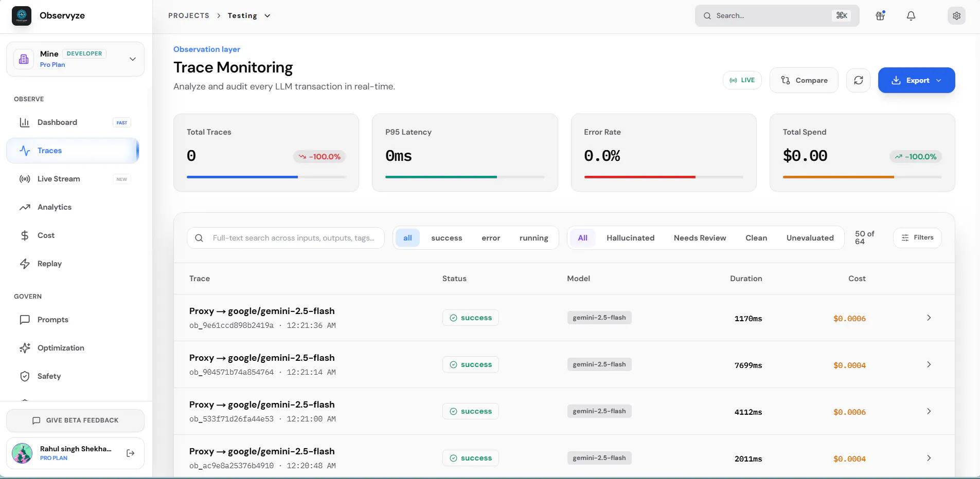Open the settings gear icon

point(956,16)
